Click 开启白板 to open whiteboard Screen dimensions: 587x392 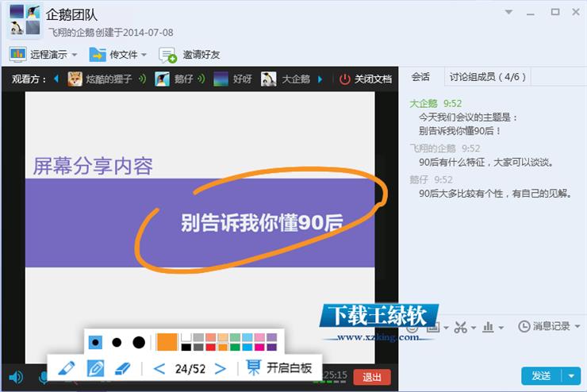click(289, 368)
